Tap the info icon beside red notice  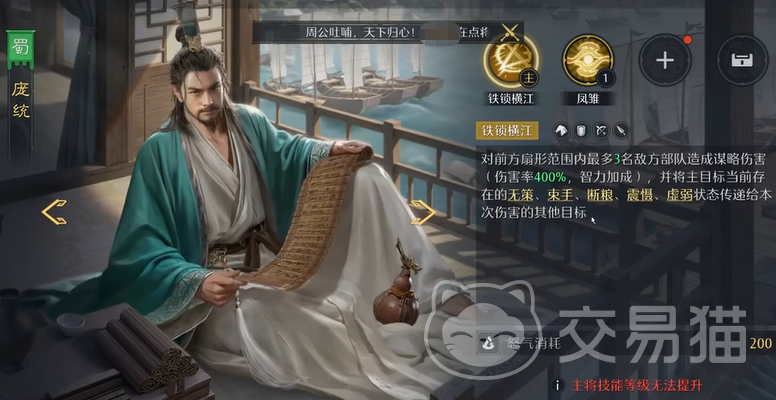[558, 385]
